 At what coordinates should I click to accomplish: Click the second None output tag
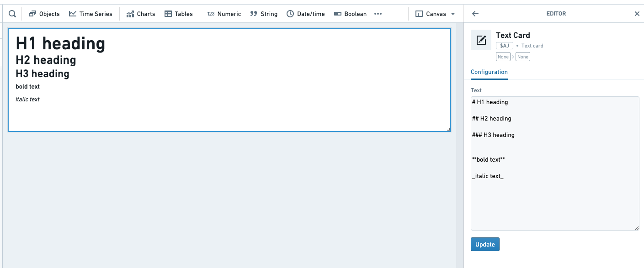coord(523,57)
